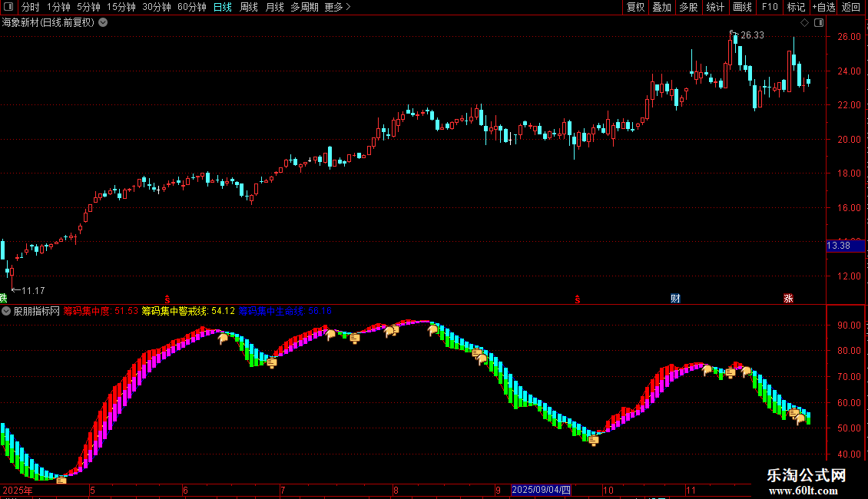This screenshot has height=499, width=868.
Task: Click the red 涨 marker icon
Action: pyautogui.click(x=788, y=299)
